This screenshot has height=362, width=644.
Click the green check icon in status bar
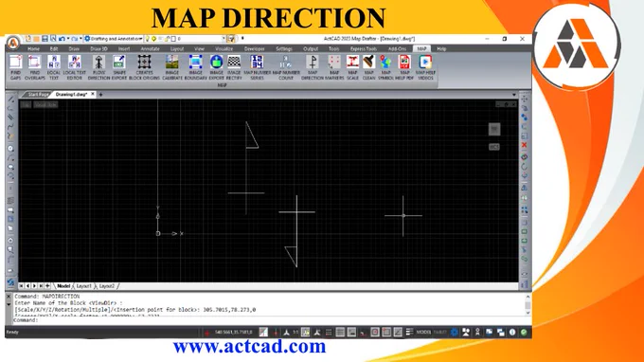pyautogui.click(x=524, y=332)
